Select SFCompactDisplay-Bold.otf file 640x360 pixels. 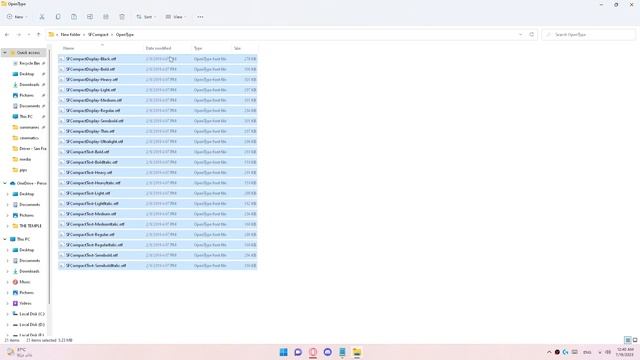point(158,69)
